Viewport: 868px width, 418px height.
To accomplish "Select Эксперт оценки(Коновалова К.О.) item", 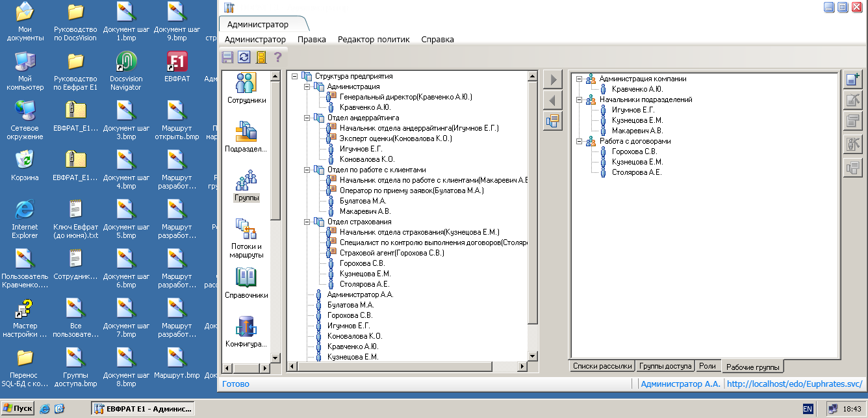I will pyautogui.click(x=396, y=138).
